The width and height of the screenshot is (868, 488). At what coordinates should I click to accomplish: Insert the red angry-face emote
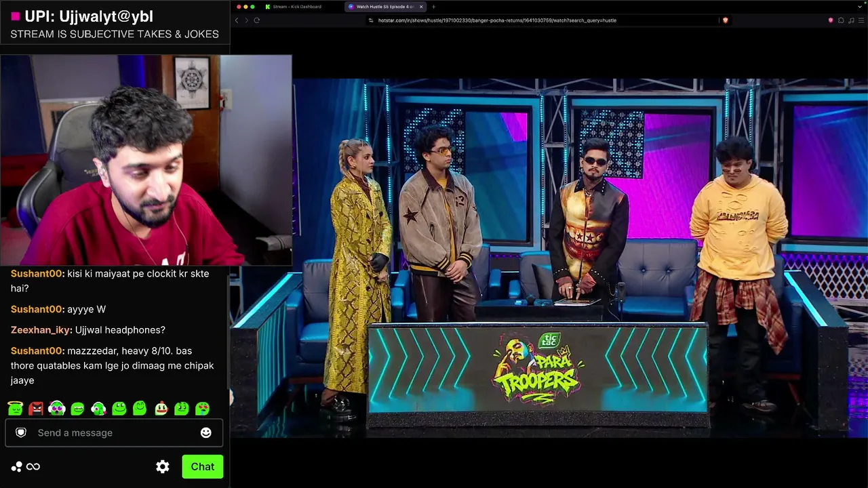tap(36, 409)
